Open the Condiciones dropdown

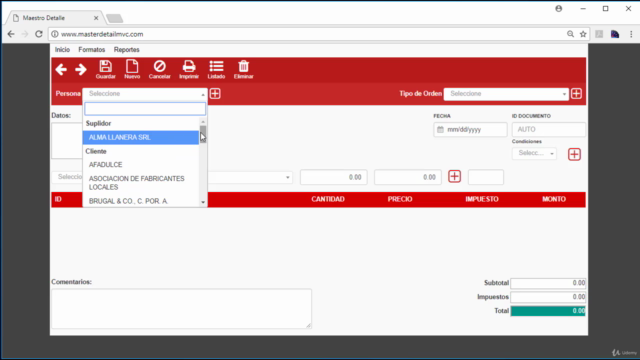coord(534,153)
